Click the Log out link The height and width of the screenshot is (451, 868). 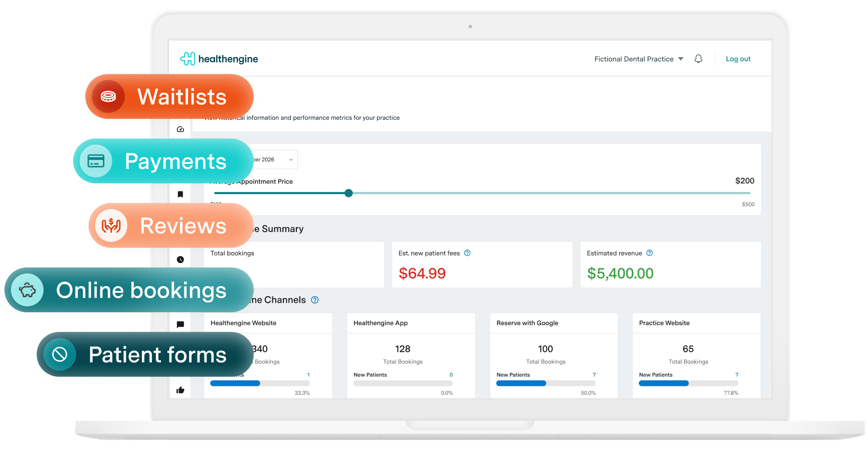738,59
